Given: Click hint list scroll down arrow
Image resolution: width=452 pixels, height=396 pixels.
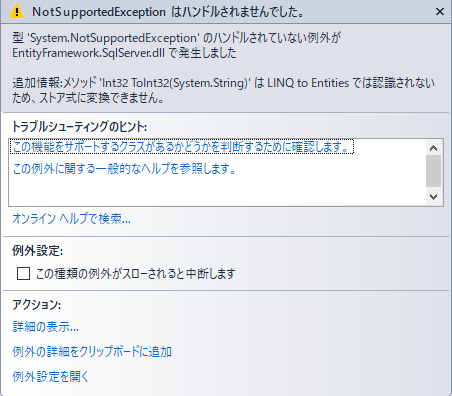Looking at the screenshot, I should pyautogui.click(x=433, y=197).
